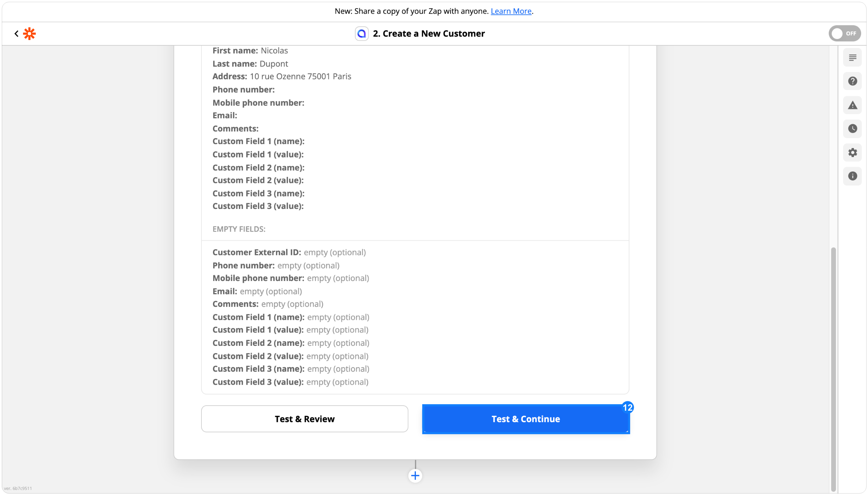Open the help question mark icon
This screenshot has height=495, width=868.
[852, 81]
